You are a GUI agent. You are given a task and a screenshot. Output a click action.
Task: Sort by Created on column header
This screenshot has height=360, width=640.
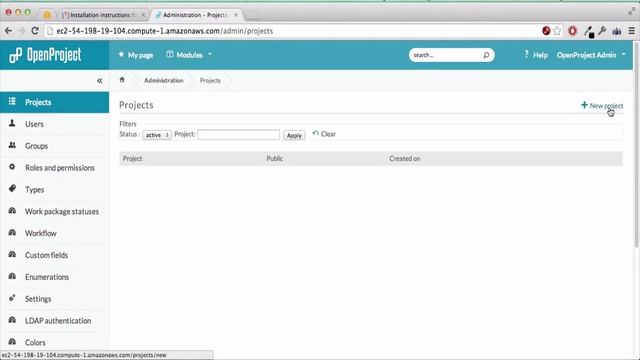404,158
